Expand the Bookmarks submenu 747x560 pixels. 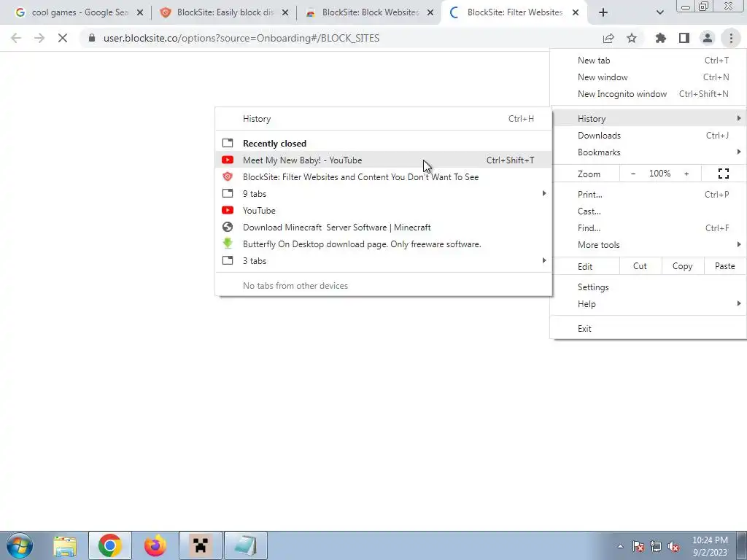pyautogui.click(x=648, y=152)
